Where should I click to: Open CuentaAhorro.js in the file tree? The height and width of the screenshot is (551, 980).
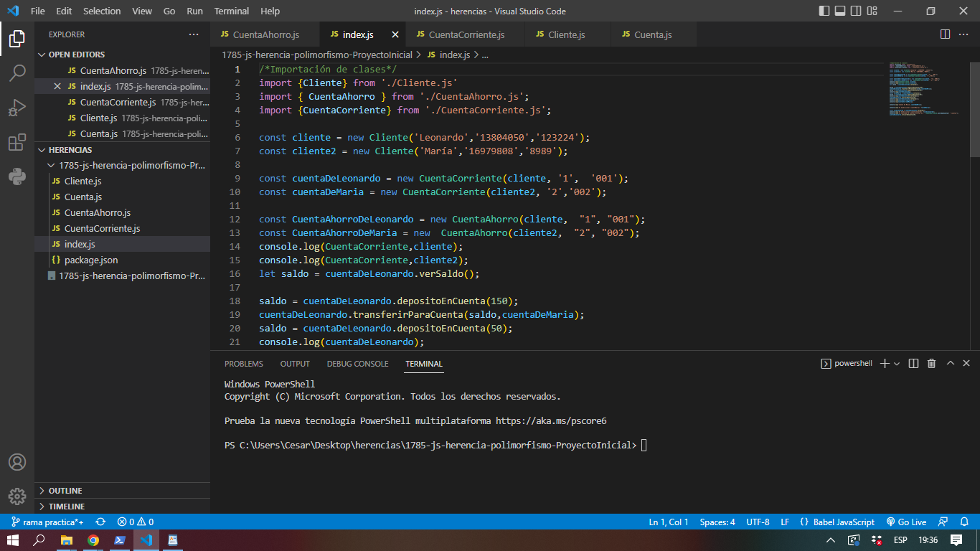tap(122, 212)
